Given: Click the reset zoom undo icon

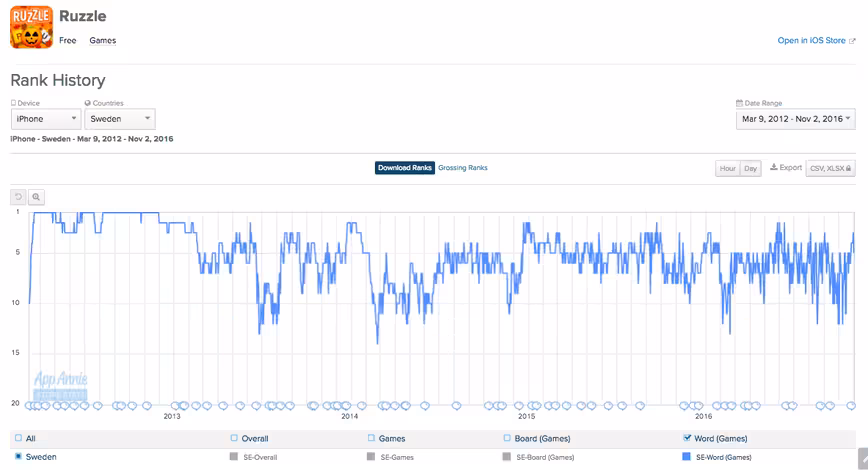Looking at the screenshot, I should (18, 197).
